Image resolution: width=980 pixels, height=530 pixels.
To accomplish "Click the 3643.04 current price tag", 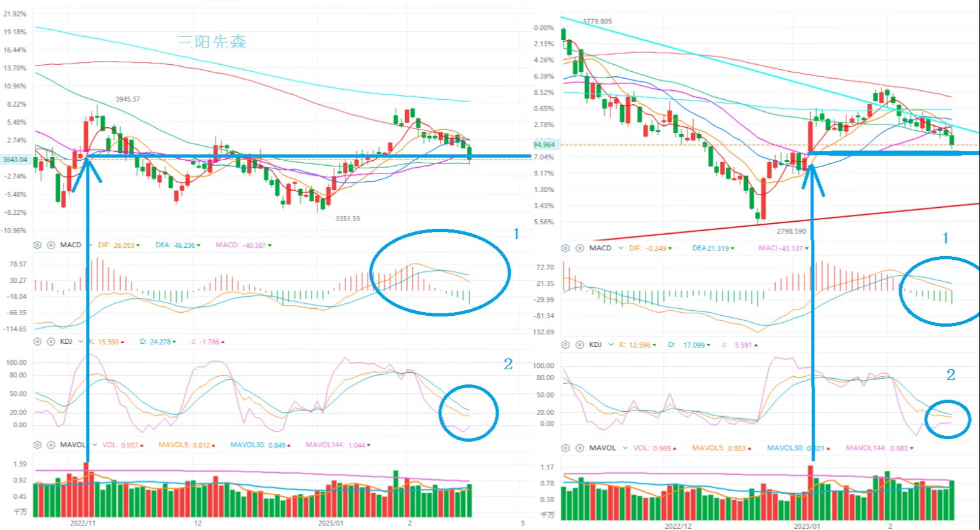I will 15,160.
